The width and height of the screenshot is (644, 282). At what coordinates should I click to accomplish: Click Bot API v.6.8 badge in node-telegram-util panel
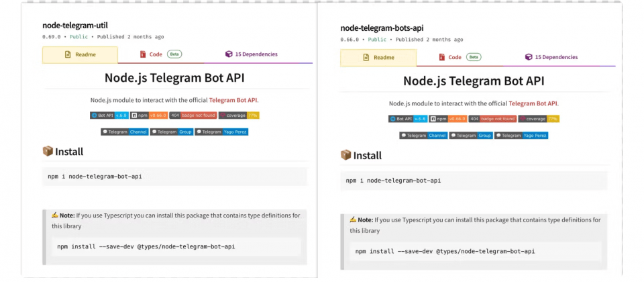point(109,115)
